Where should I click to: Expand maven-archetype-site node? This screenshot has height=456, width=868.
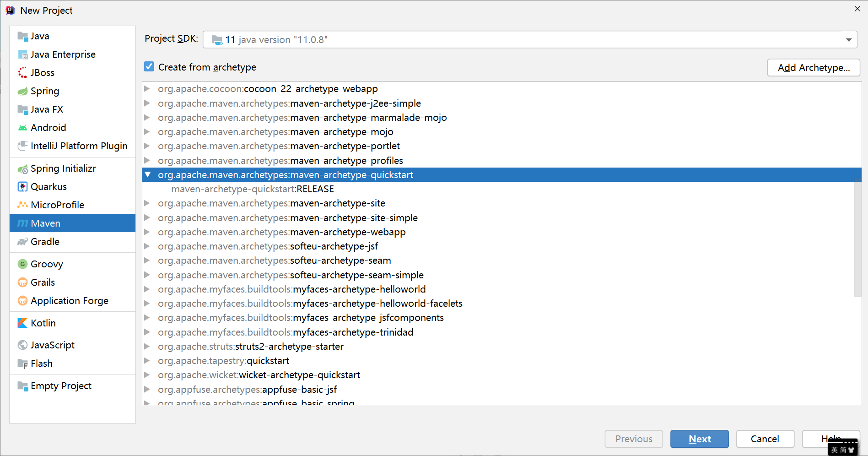(147, 203)
